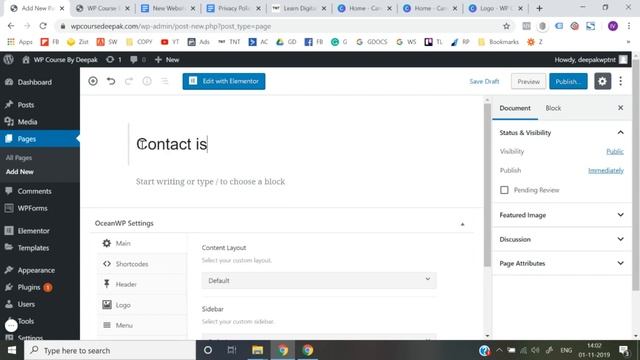Click Edit with Elementor button
The height and width of the screenshot is (360, 640).
[x=224, y=81]
